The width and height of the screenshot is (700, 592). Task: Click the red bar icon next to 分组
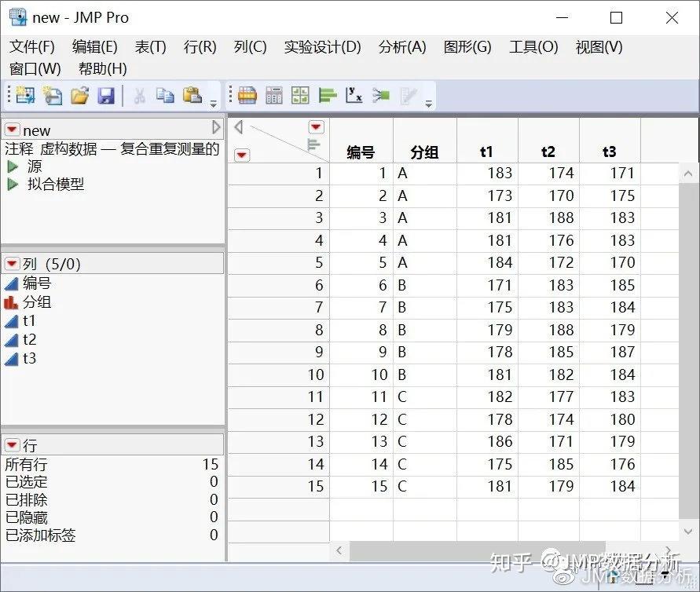[14, 301]
